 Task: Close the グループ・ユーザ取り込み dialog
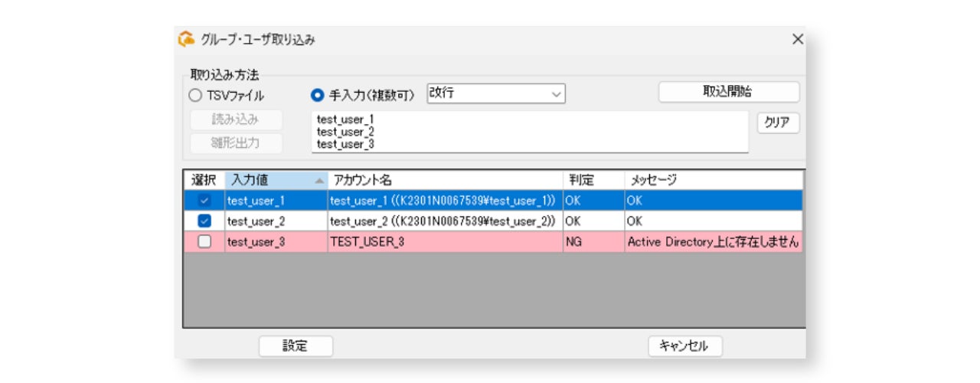pos(797,39)
